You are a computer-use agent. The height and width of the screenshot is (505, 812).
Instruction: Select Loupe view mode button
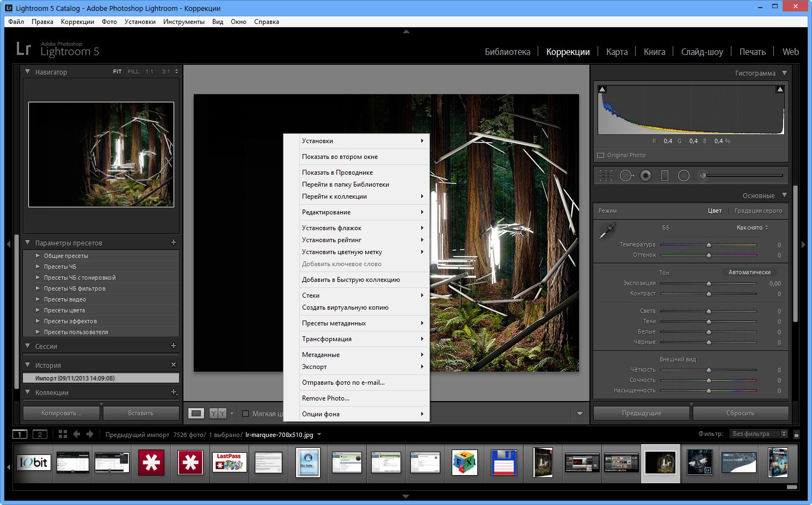tap(196, 414)
